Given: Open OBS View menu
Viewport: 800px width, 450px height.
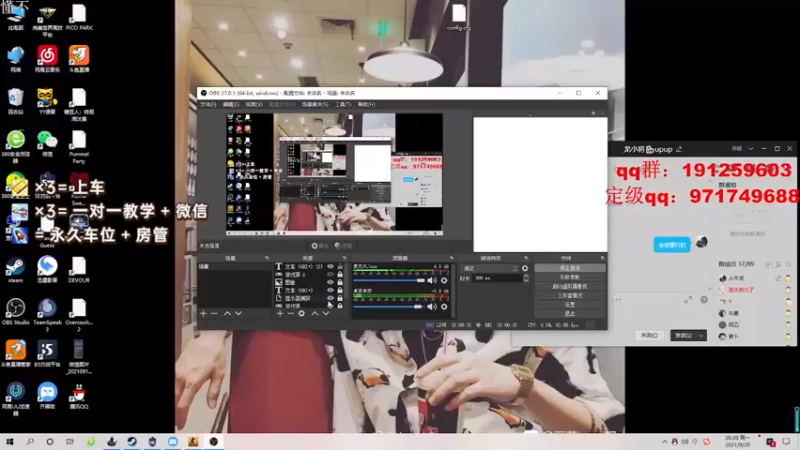Looking at the screenshot, I should tap(254, 105).
